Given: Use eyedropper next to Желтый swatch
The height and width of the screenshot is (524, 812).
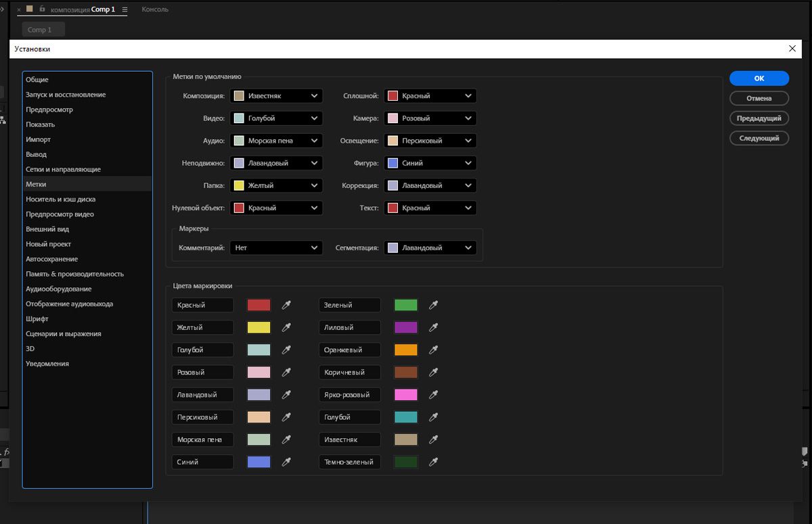Looking at the screenshot, I should point(286,327).
